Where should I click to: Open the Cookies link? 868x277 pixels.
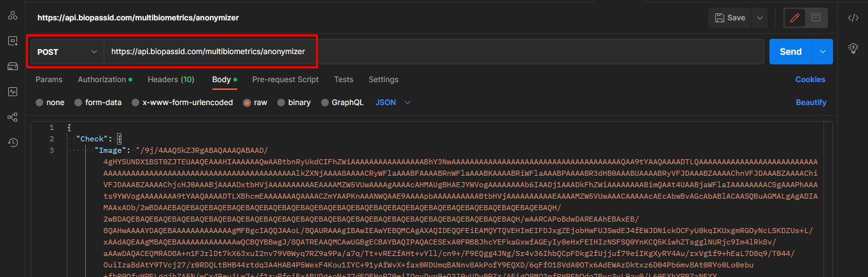[810, 80]
